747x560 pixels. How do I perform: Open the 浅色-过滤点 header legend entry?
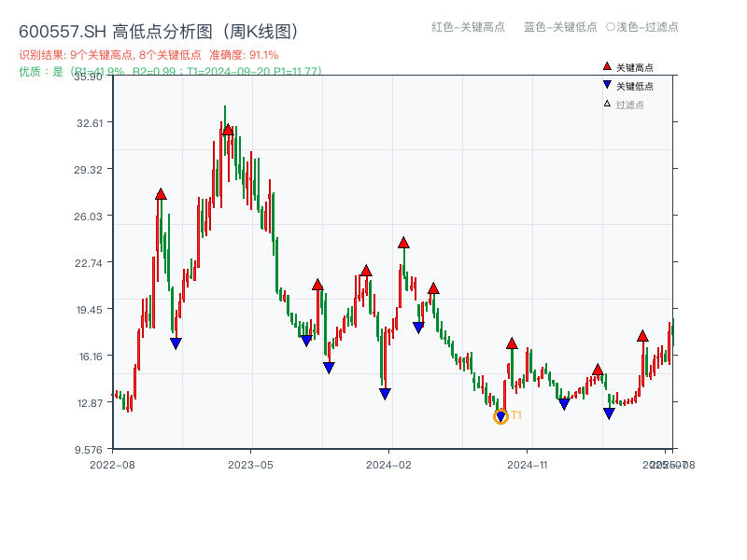[x=644, y=28]
